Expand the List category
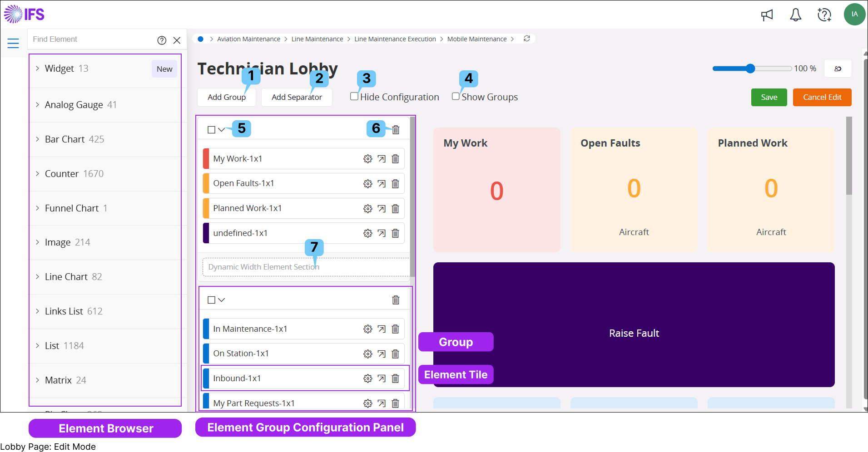Screen dimensions: 868x452 click(37, 346)
